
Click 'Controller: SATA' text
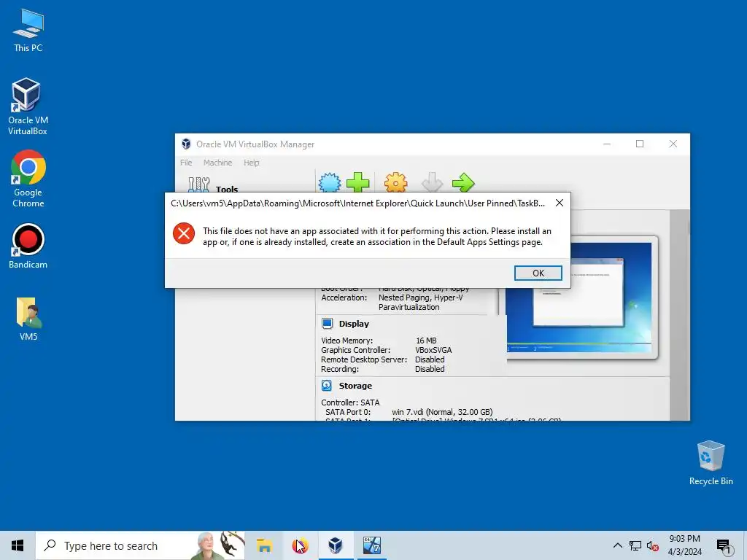pos(350,402)
